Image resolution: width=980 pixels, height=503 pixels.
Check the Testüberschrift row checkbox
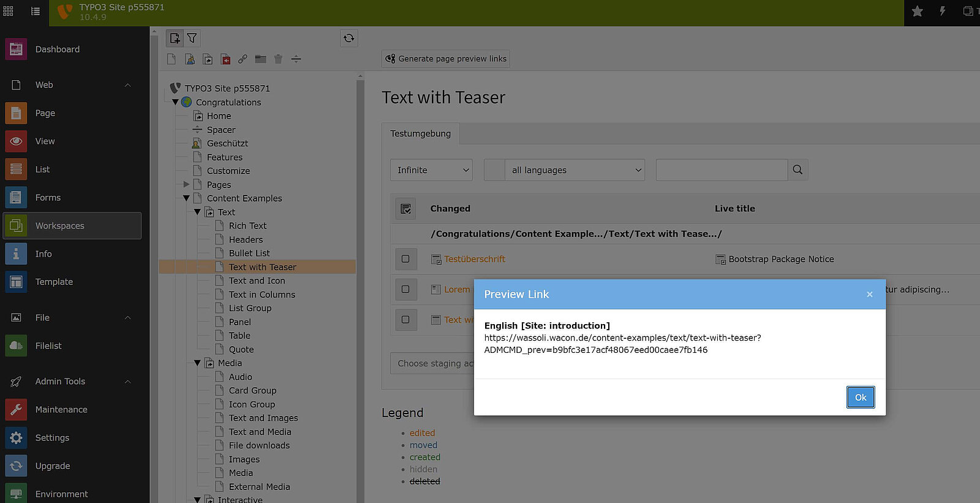(405, 259)
